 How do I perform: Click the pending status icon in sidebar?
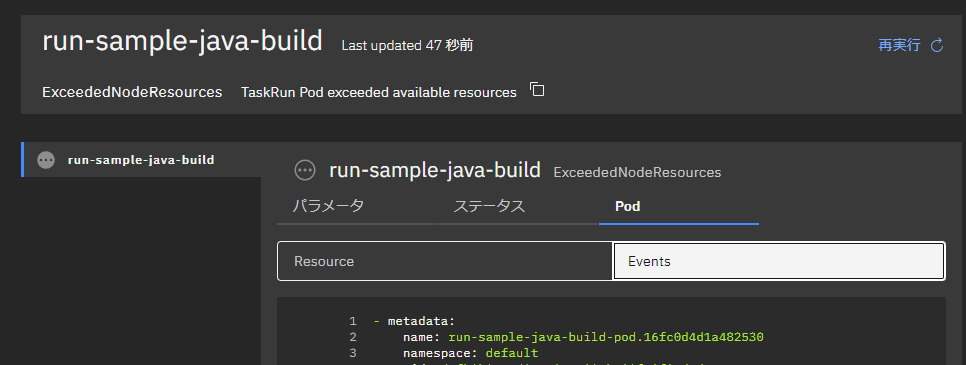[46, 160]
